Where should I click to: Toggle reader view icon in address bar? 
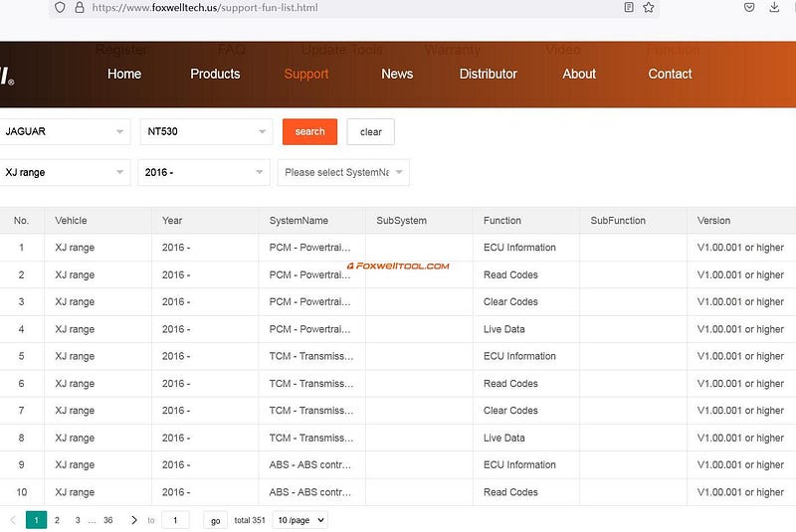629,7
